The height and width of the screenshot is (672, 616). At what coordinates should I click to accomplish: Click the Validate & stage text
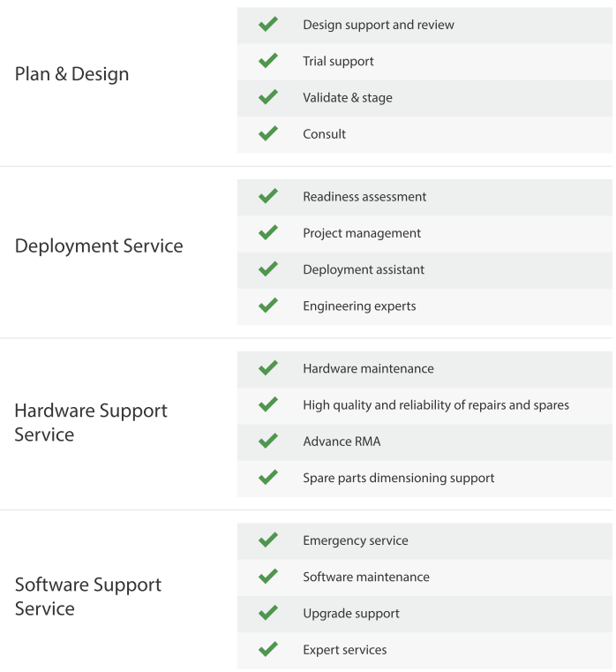pyautogui.click(x=348, y=98)
